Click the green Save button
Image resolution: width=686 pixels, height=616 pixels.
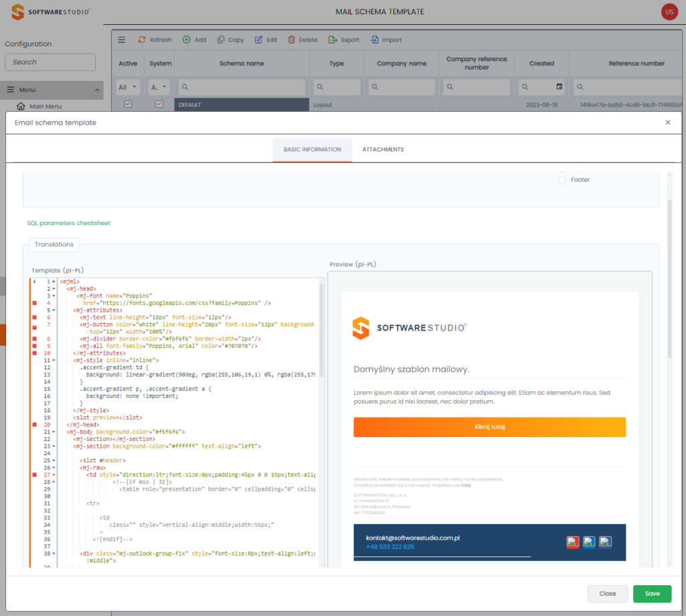[x=652, y=594]
